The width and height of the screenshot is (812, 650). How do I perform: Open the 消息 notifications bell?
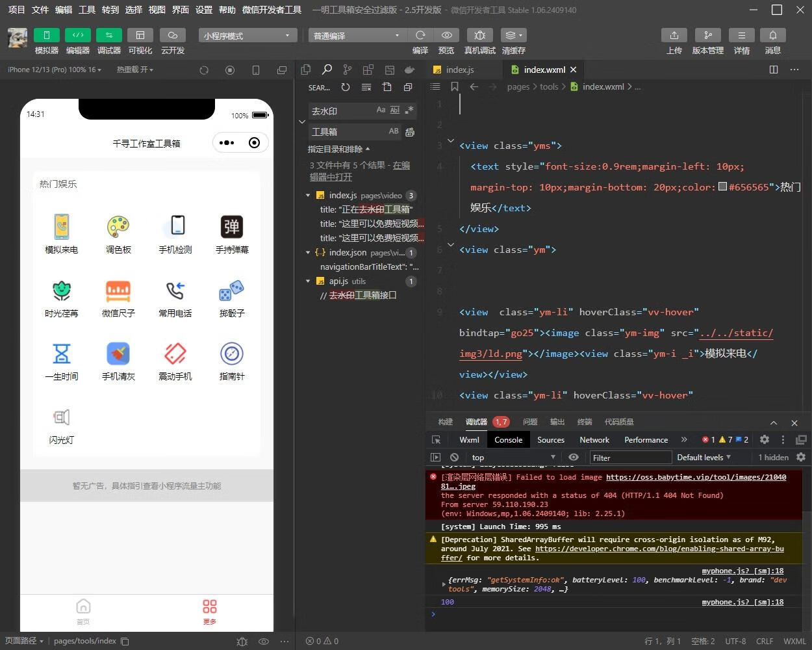click(x=773, y=35)
